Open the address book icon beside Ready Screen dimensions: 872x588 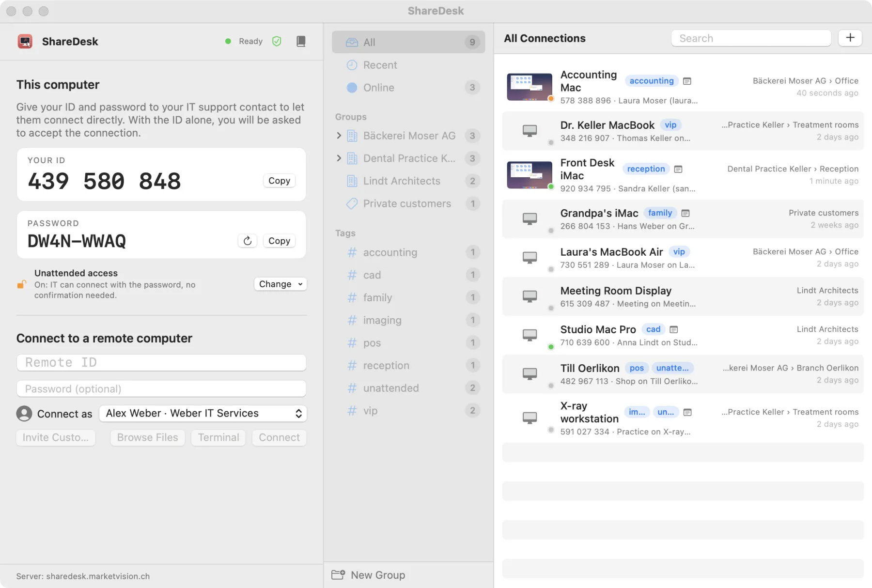point(301,41)
